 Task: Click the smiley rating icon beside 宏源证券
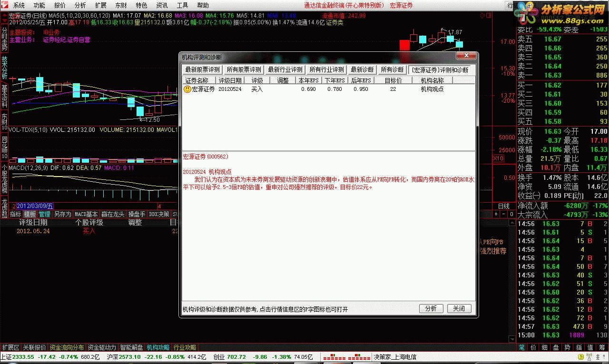tap(187, 89)
